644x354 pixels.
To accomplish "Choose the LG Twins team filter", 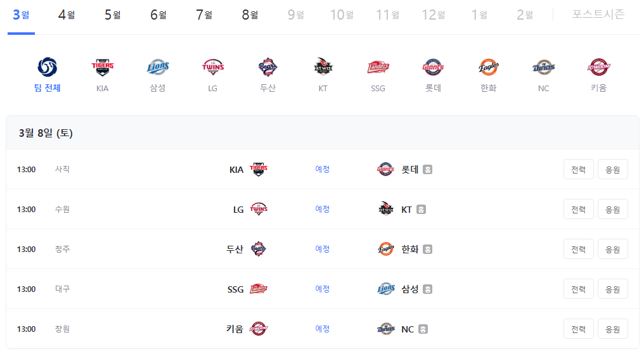I will (213, 67).
